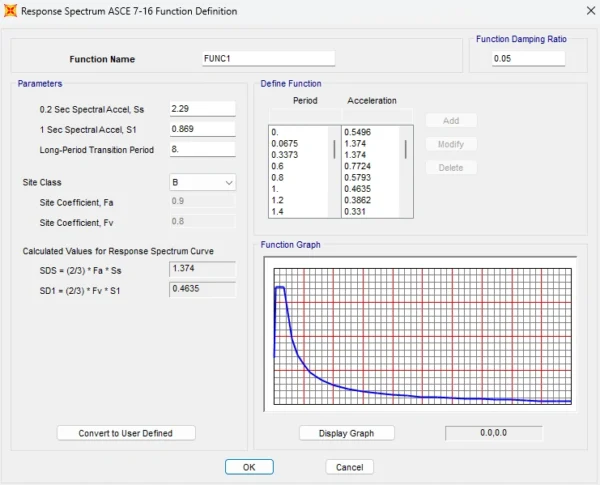Select period value 0.3373 in list
600x485 pixels.
[285, 155]
